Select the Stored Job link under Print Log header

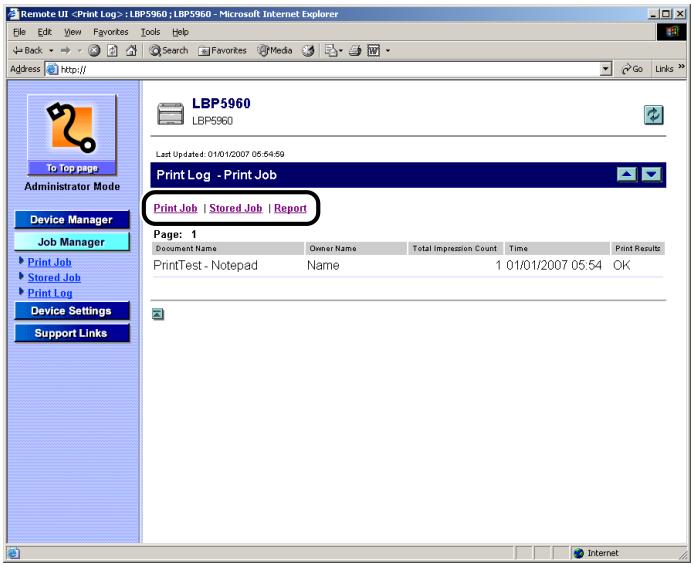click(x=235, y=208)
